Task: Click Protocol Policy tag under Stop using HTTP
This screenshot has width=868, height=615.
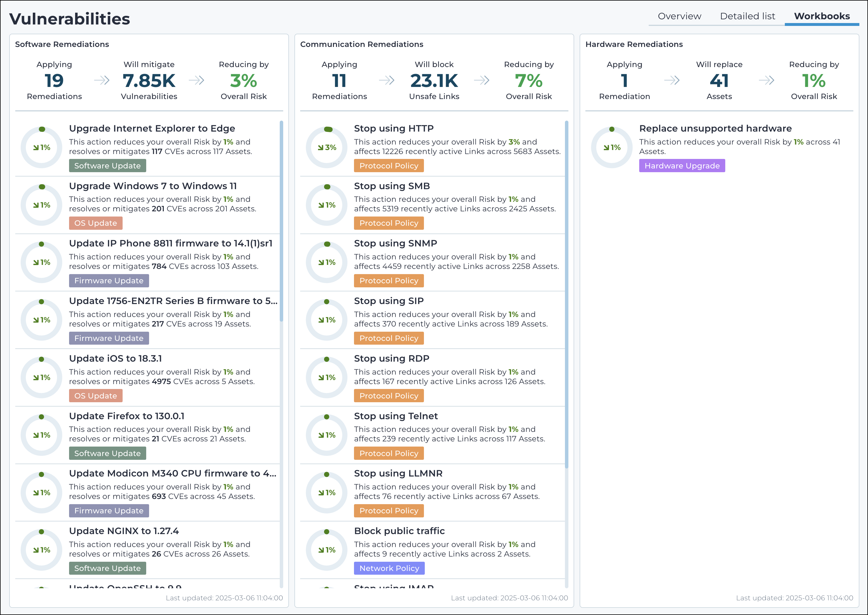Action: (x=389, y=166)
